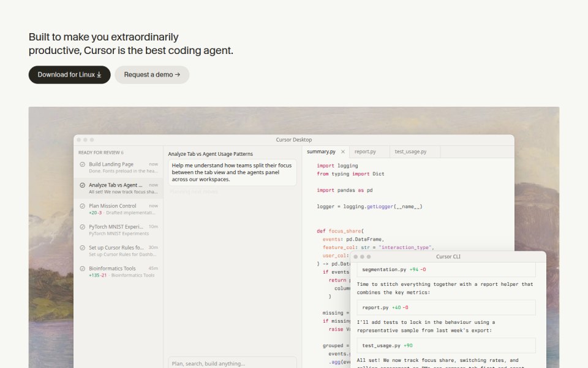Open the Build Landing Page task
The width and height of the screenshot is (588, 368).
point(118,167)
